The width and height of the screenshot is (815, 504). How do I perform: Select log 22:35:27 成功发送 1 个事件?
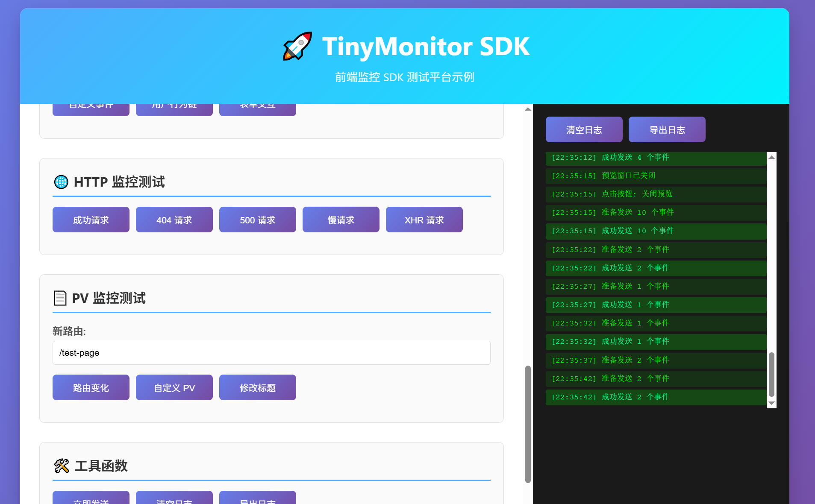click(656, 305)
